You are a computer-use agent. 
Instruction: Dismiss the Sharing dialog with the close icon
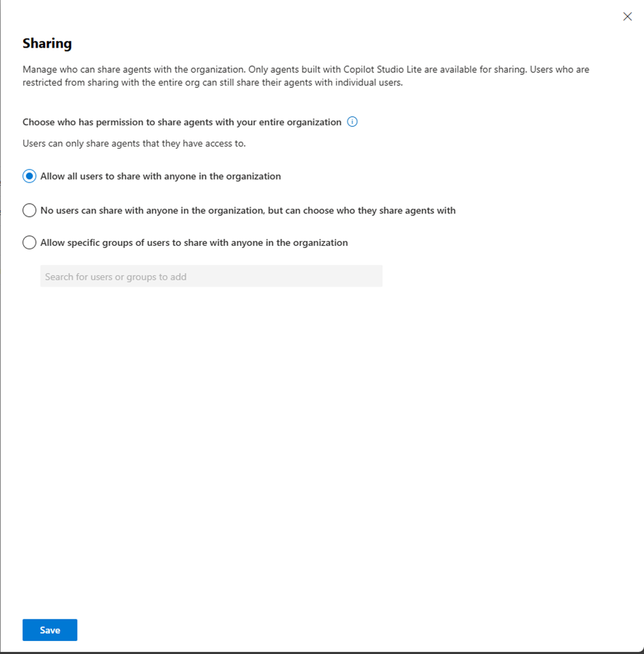point(627,16)
